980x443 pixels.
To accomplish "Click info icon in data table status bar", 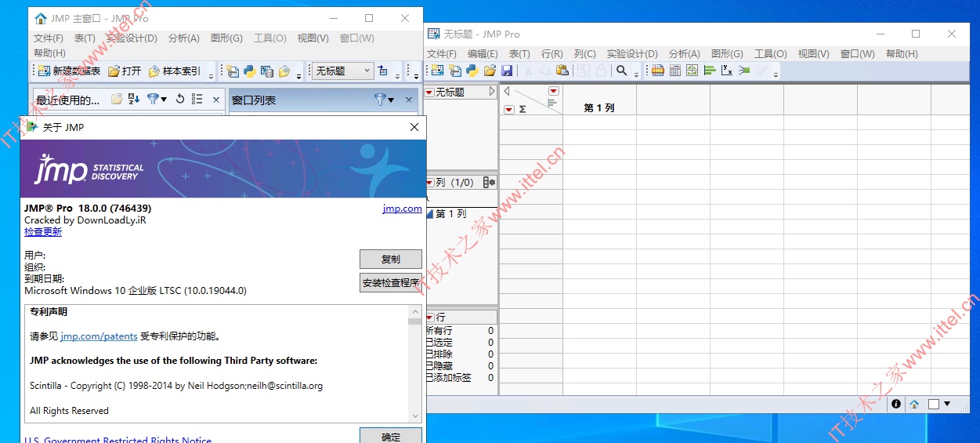I will 896,404.
